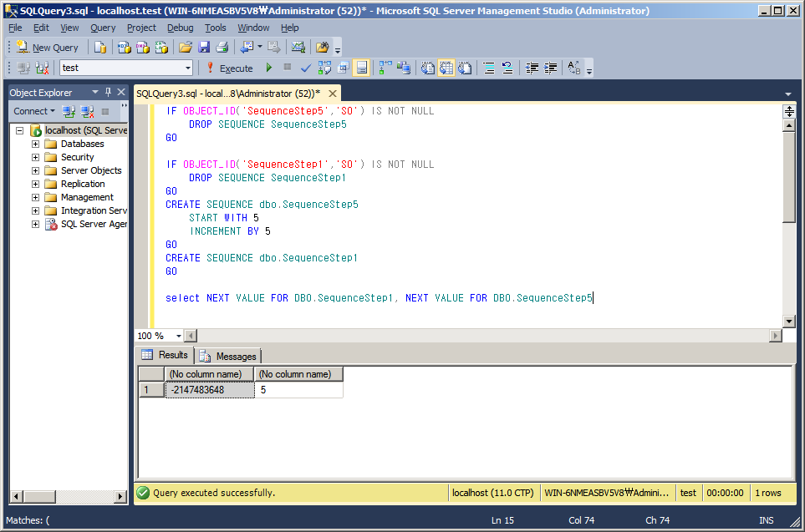Click the Parse checkmark icon
Image resolution: width=805 pixels, height=532 pixels.
click(x=306, y=68)
